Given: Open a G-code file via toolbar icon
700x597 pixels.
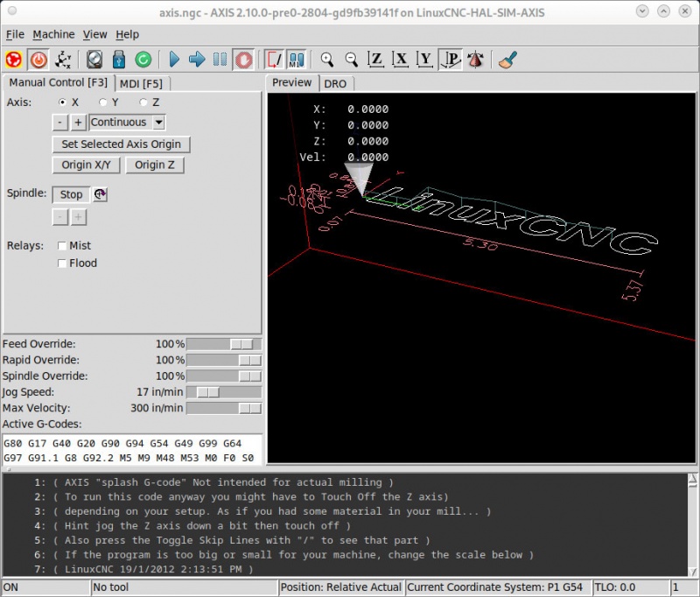Looking at the screenshot, I should tap(94, 60).
